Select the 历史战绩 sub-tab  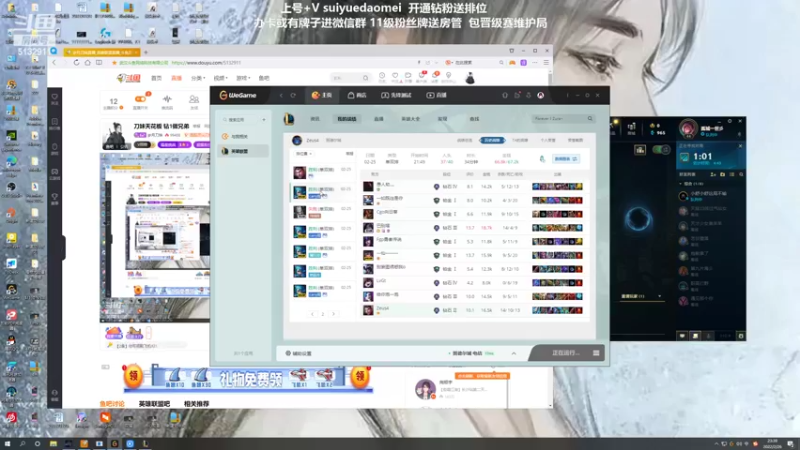click(x=492, y=140)
